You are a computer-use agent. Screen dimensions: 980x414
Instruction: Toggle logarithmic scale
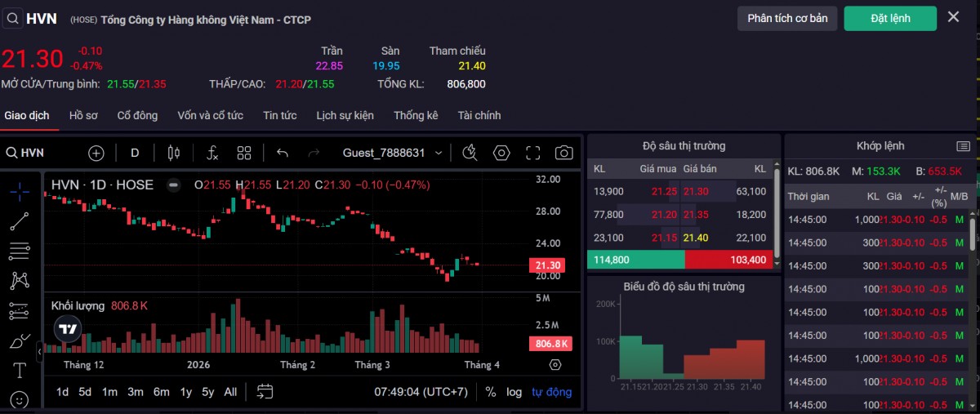point(514,392)
